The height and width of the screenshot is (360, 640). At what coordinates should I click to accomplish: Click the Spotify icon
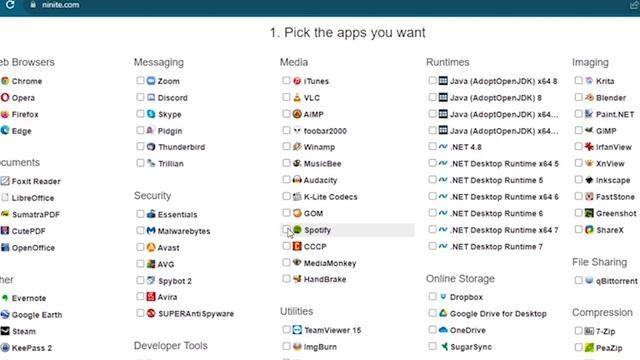[297, 230]
